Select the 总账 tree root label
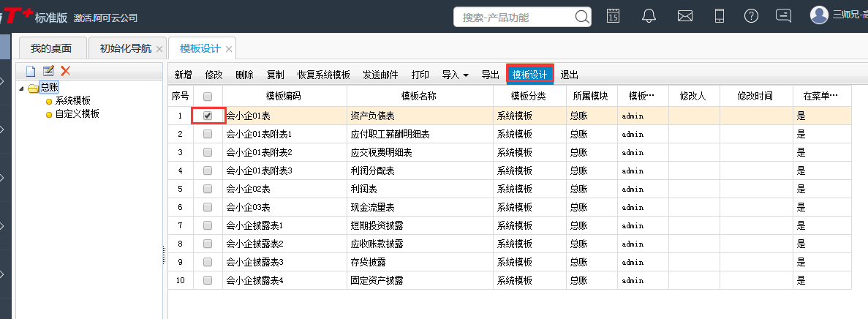 pos(49,88)
